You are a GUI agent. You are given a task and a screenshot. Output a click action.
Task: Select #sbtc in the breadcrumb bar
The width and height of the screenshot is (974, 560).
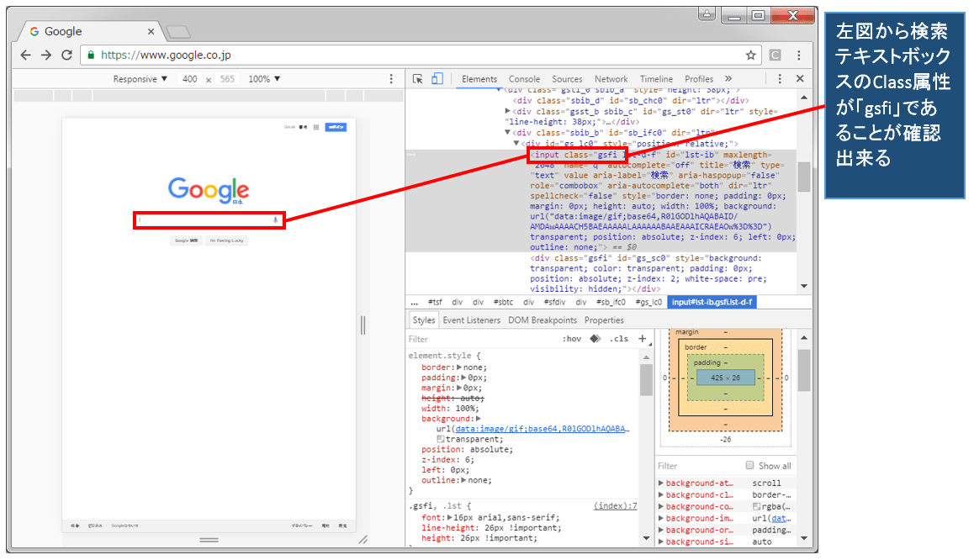tap(503, 303)
